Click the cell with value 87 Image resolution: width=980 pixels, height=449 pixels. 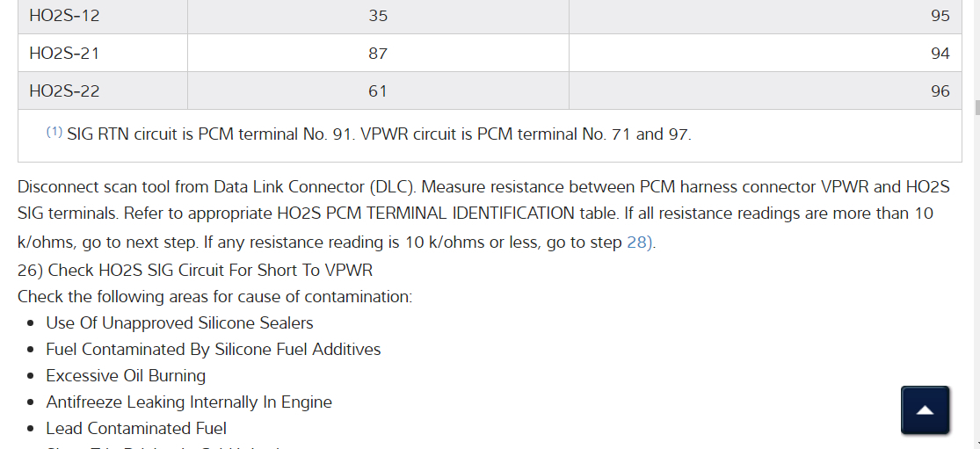(x=378, y=54)
